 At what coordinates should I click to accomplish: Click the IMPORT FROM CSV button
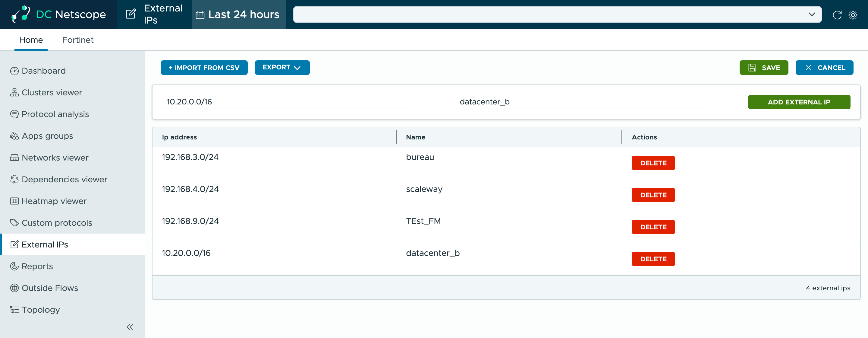coord(204,68)
